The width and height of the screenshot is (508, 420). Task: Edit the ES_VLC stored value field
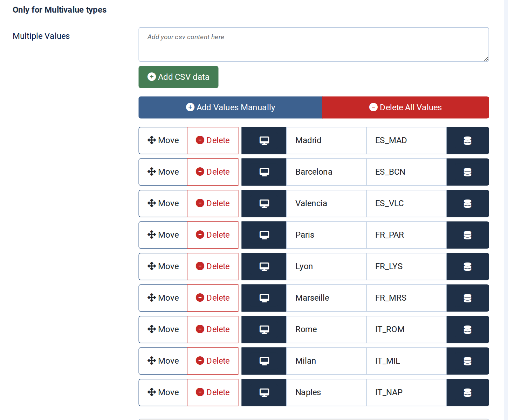click(x=406, y=203)
